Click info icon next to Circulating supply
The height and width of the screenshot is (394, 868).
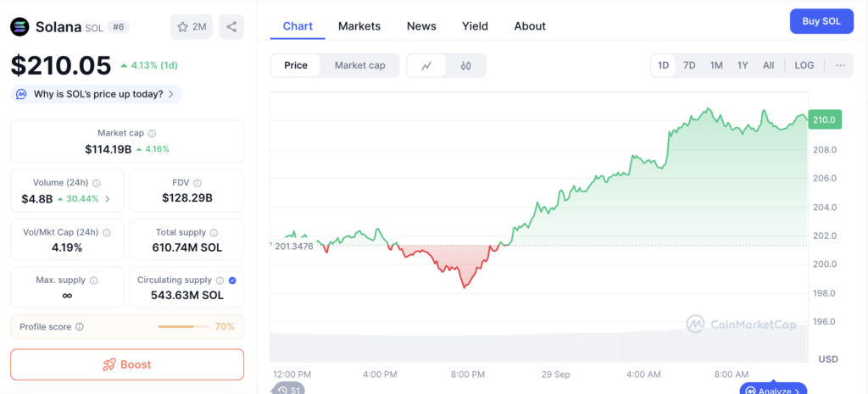click(220, 280)
